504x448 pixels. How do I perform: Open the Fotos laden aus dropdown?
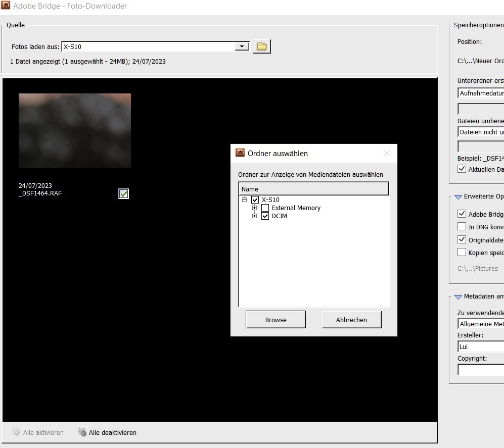(x=242, y=46)
